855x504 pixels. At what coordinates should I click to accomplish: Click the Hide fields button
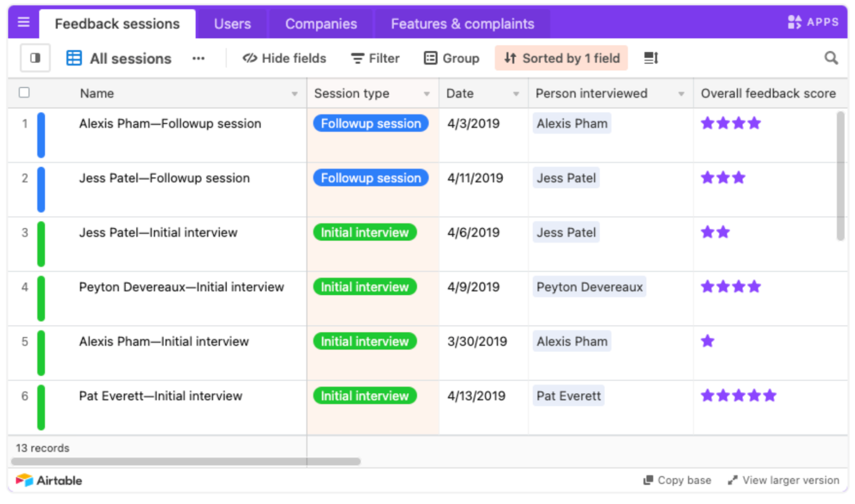click(284, 58)
